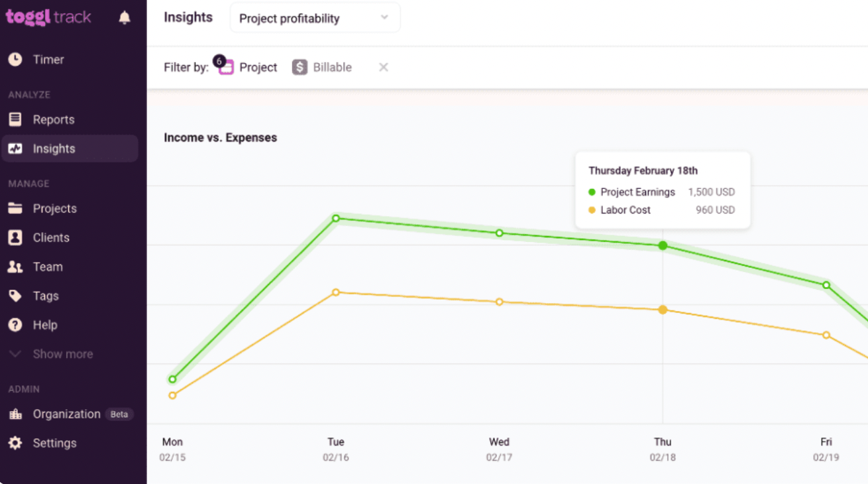This screenshot has width=868, height=484.
Task: Click the Clients contact icon
Action: pos(15,237)
